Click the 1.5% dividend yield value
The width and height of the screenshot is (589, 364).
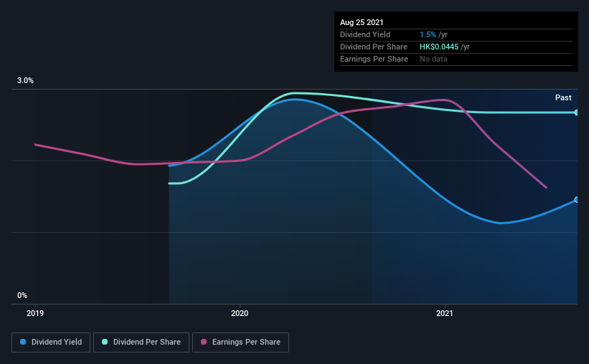(428, 34)
